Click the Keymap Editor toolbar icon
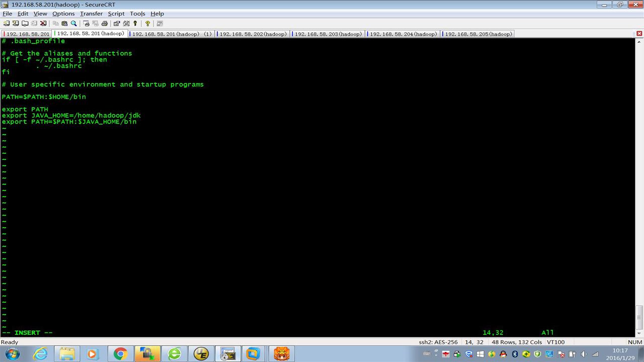 coord(126,23)
